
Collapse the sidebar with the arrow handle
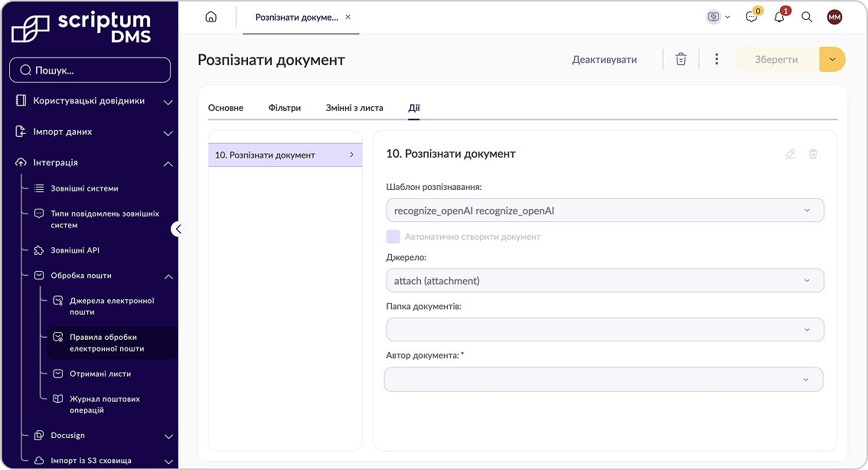(178, 229)
